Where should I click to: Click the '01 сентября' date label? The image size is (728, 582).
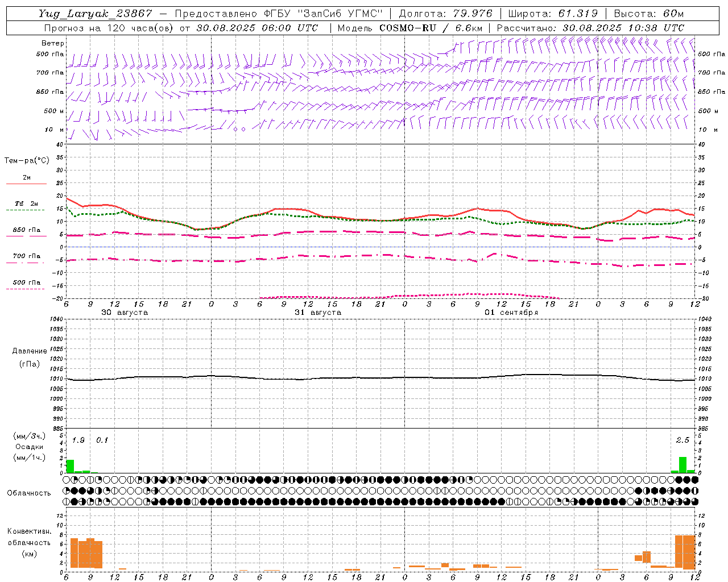[x=511, y=313]
